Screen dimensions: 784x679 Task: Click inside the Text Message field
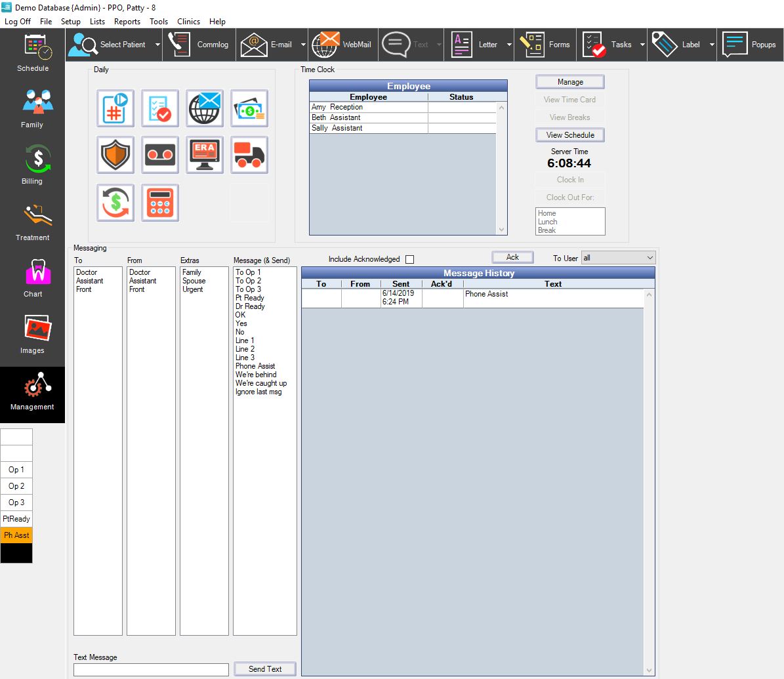click(x=151, y=669)
